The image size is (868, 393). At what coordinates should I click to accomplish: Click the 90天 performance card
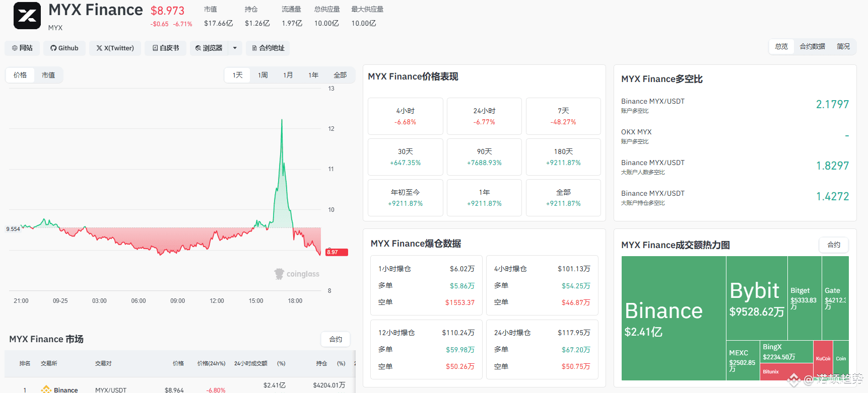(484, 157)
